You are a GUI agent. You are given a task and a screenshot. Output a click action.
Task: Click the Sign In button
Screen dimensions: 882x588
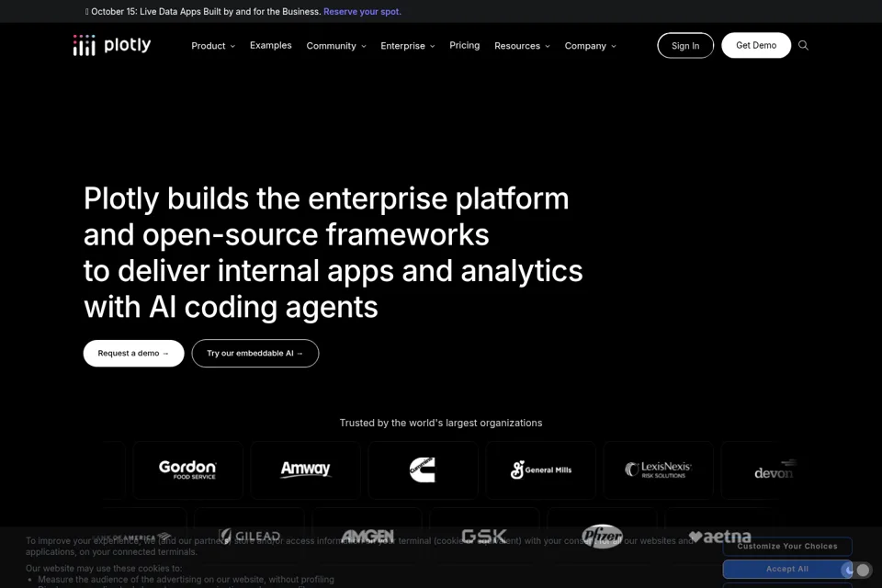tap(685, 46)
